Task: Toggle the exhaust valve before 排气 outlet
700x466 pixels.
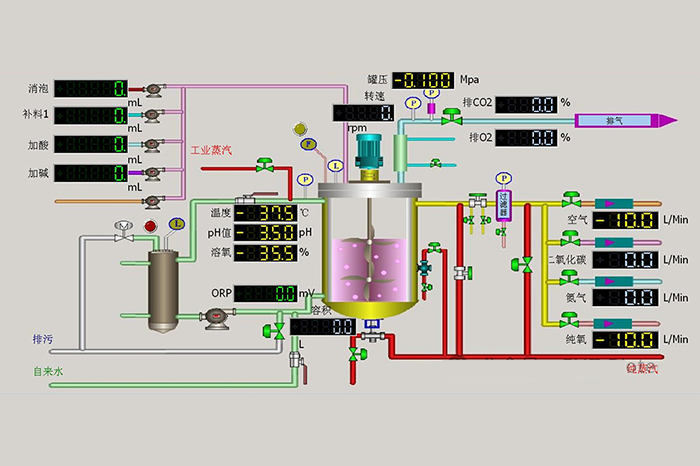Action: click(x=452, y=117)
